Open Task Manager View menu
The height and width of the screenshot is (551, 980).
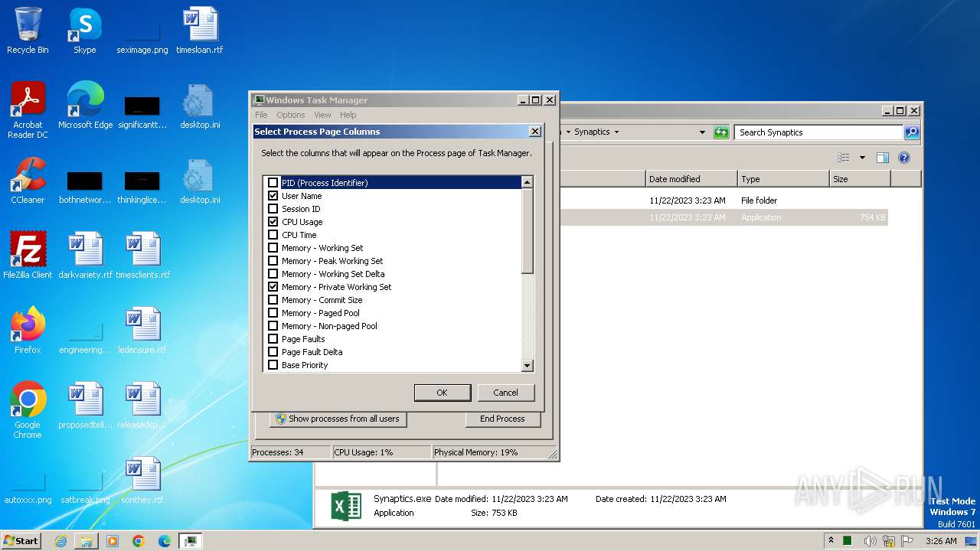click(x=322, y=115)
